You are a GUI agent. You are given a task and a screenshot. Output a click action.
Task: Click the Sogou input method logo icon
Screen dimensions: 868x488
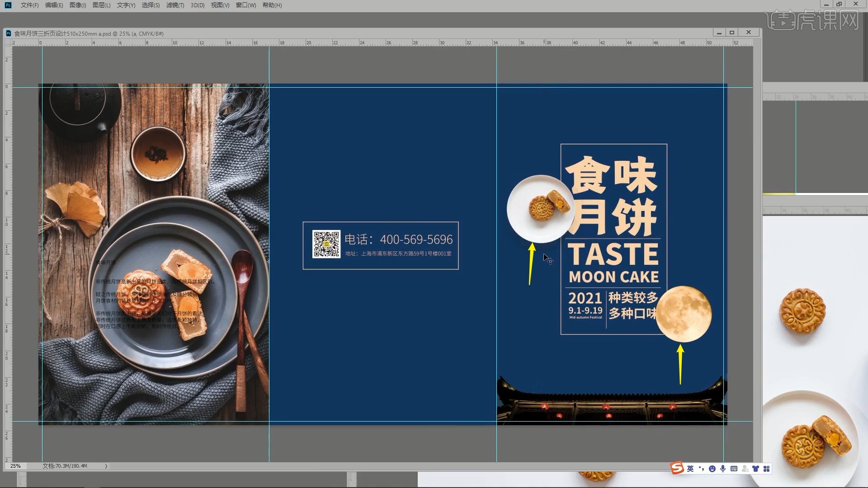pos(677,468)
